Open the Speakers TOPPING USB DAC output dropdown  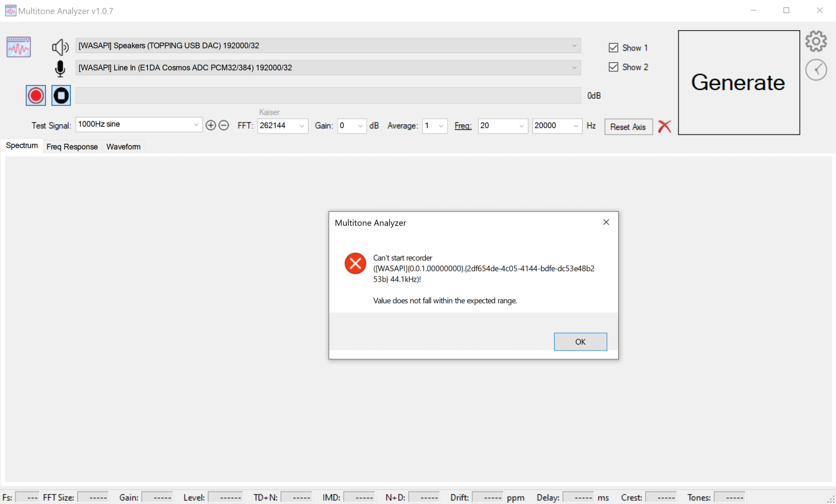click(x=328, y=46)
